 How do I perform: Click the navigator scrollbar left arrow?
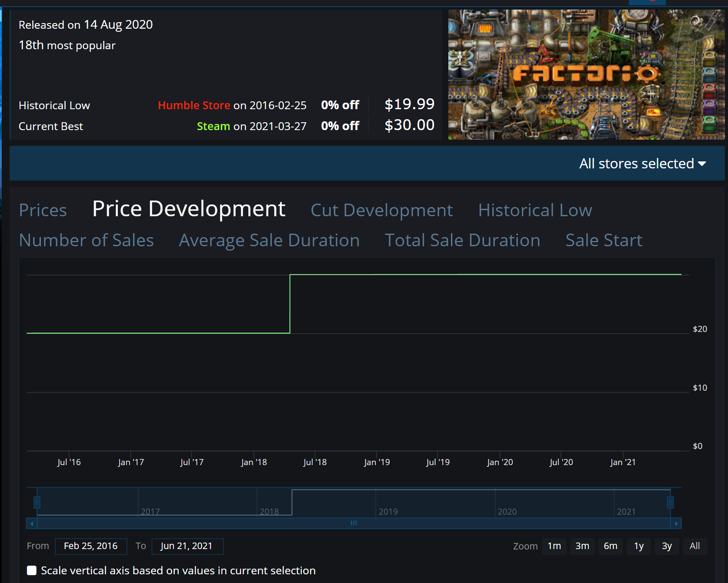(32, 523)
